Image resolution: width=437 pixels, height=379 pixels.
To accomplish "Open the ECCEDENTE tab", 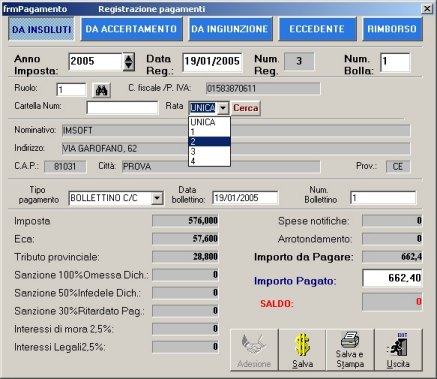I will pos(317,29).
